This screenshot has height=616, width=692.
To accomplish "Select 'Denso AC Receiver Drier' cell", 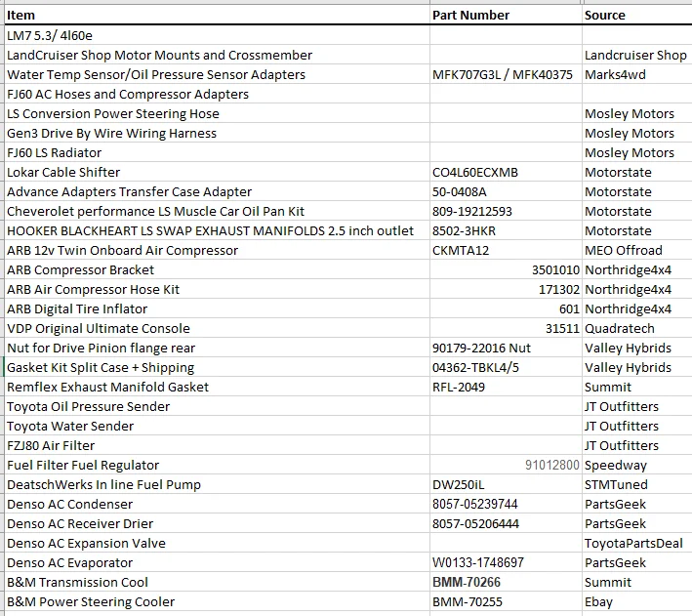I will coord(217,523).
